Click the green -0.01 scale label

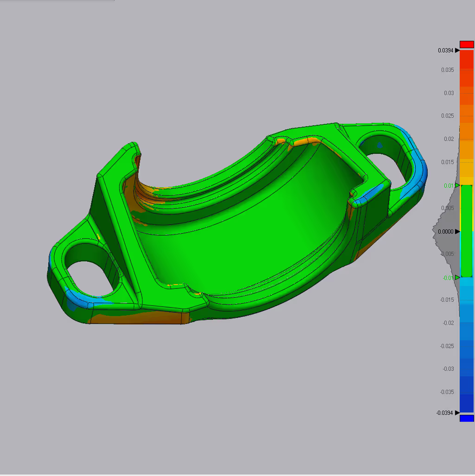point(448,278)
